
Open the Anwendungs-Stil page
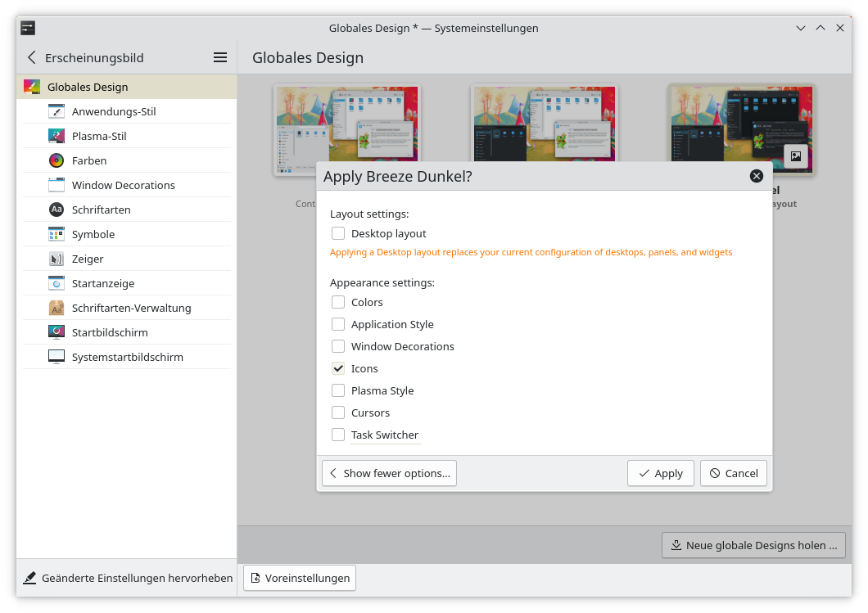coord(127,111)
